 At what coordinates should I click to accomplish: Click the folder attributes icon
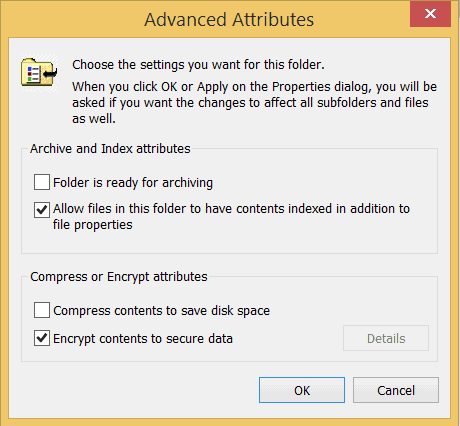coord(39,72)
